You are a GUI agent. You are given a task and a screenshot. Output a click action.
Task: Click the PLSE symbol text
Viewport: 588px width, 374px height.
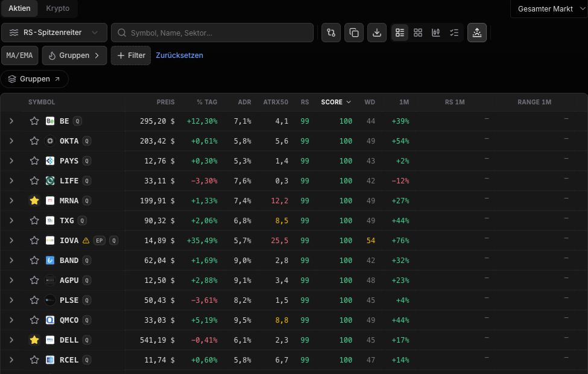tap(69, 300)
